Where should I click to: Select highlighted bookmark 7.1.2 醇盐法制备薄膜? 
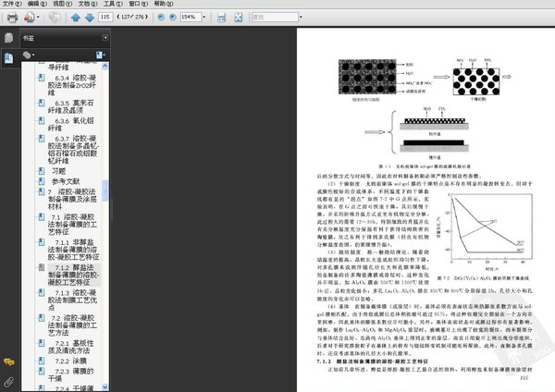(x=74, y=275)
